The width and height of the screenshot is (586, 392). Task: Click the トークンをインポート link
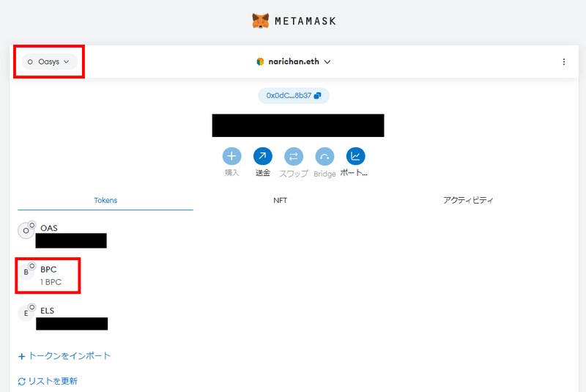(69, 356)
